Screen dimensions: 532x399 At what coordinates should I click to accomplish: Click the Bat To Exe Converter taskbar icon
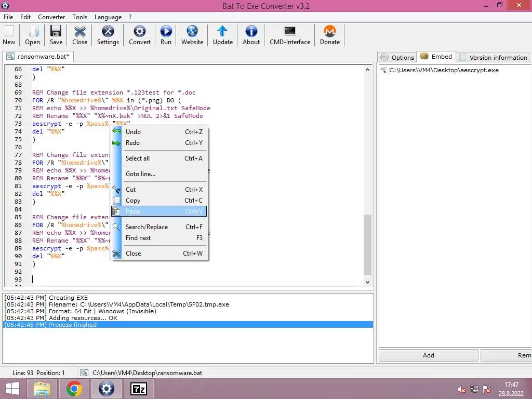pos(106,389)
